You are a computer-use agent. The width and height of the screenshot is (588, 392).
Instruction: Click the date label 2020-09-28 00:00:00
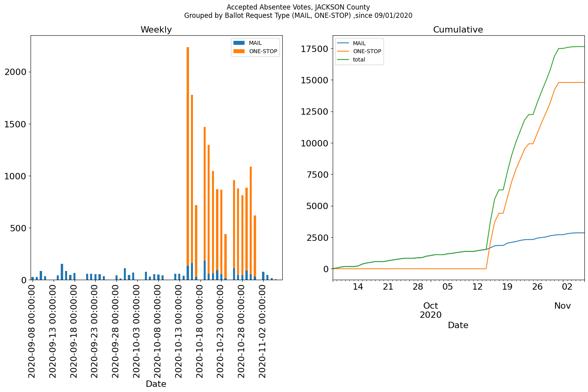[x=116, y=331]
